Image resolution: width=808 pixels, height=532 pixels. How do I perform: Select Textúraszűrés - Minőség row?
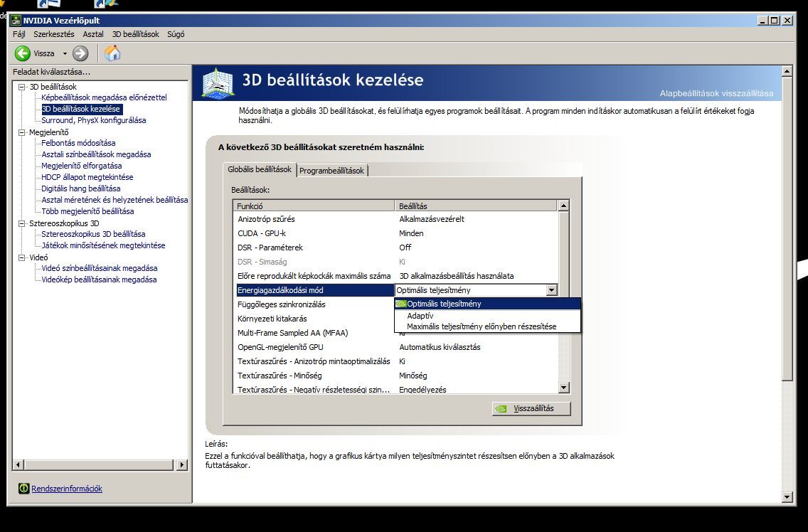click(x=395, y=376)
